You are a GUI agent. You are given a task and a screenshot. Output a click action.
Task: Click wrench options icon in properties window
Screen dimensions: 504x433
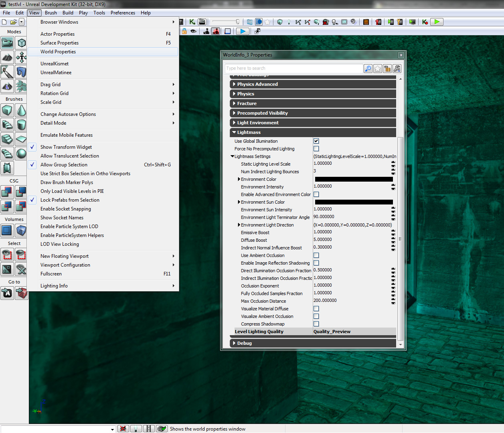pos(397,69)
